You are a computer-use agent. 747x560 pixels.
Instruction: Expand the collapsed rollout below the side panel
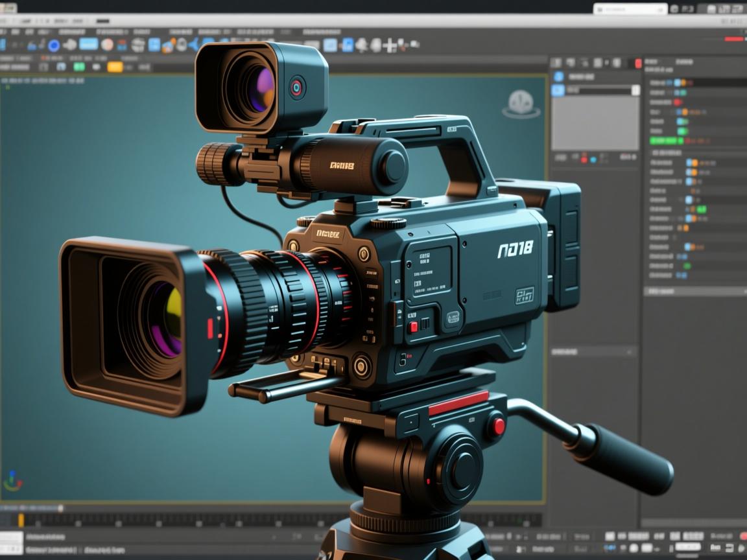click(x=593, y=351)
